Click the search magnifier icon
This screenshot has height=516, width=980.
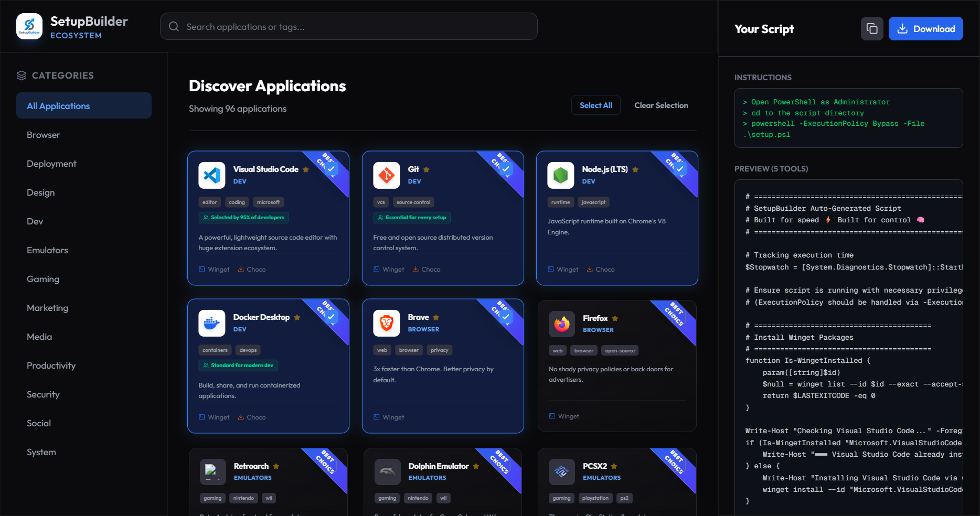[x=174, y=26]
